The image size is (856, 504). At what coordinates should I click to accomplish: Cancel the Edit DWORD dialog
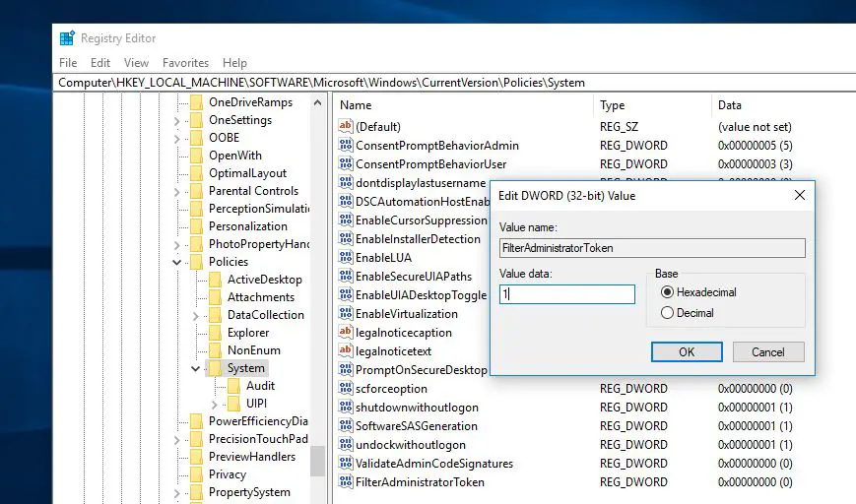(x=768, y=351)
